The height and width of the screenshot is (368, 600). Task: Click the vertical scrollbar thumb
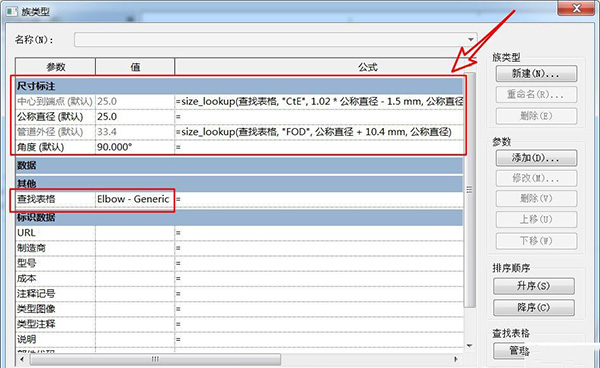click(470, 189)
